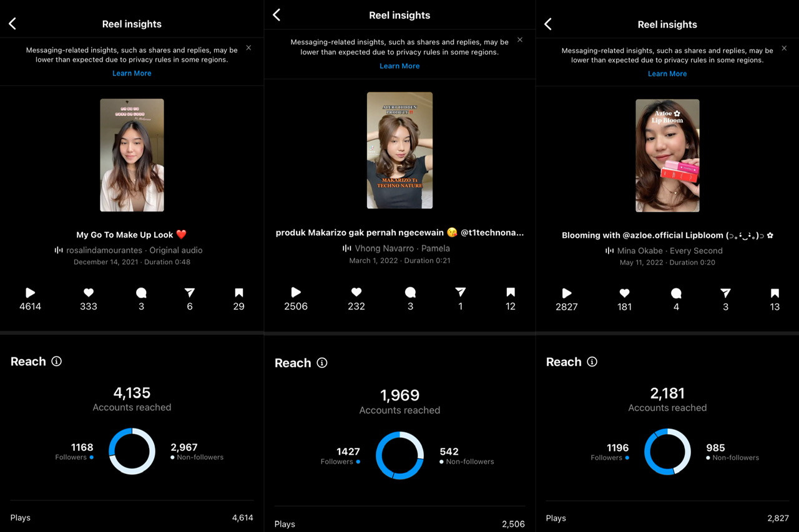The image size is (799, 532).
Task: Click caption 'produk Makarizo gak pernah ngecewain'
Action: coord(399,233)
